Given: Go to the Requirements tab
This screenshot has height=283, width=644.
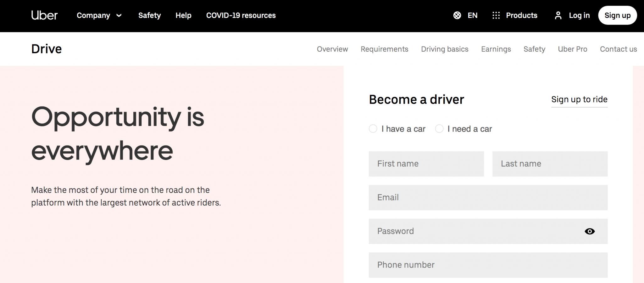Looking at the screenshot, I should tap(384, 49).
